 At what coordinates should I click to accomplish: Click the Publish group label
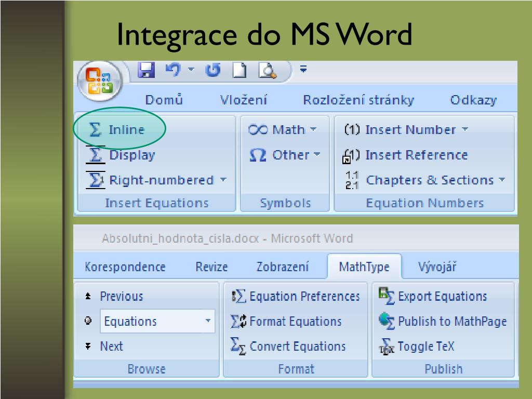click(x=444, y=369)
